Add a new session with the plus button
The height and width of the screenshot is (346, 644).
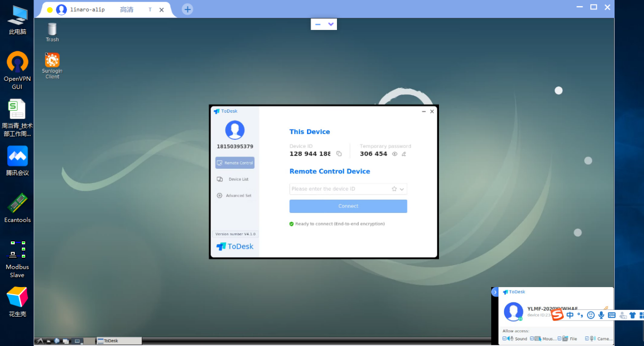pyautogui.click(x=187, y=9)
